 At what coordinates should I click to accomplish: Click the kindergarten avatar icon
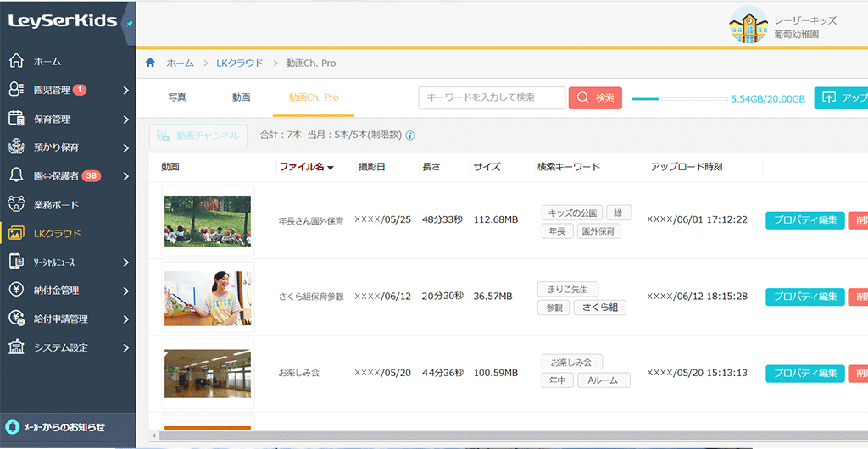coord(748,25)
